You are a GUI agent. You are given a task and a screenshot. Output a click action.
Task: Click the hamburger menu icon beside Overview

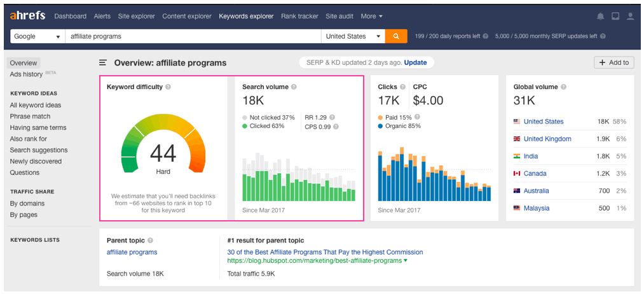coord(102,62)
